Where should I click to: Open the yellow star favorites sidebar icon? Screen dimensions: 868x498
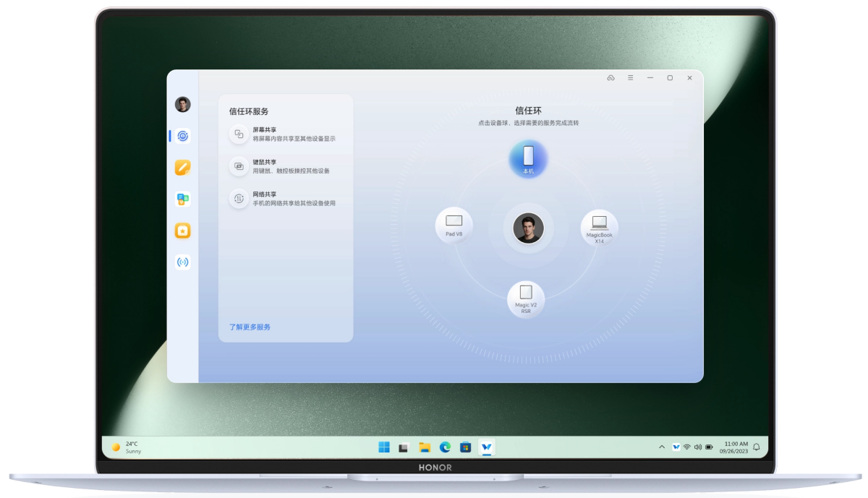tap(182, 231)
